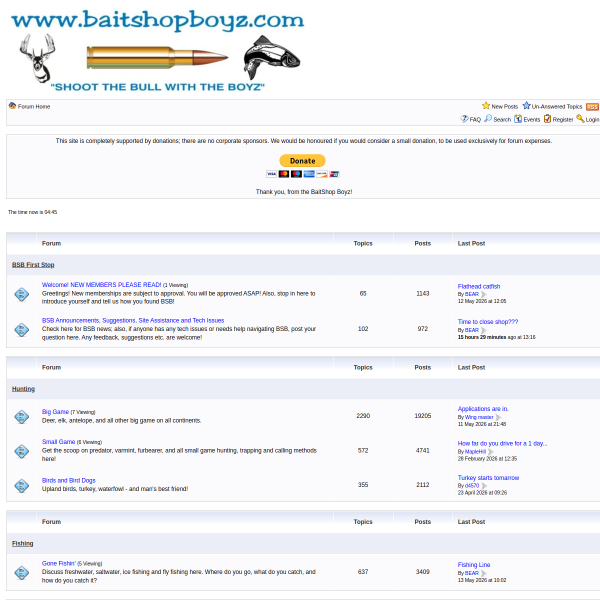Image resolution: width=600 pixels, height=600 pixels.
Task: Click last-post arrow under Fishing Line
Action: pos(484,573)
